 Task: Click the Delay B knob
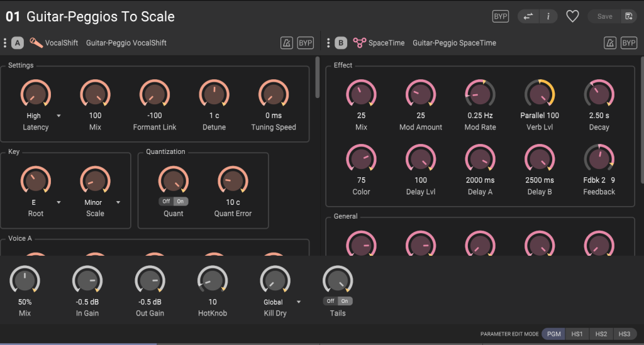540,159
